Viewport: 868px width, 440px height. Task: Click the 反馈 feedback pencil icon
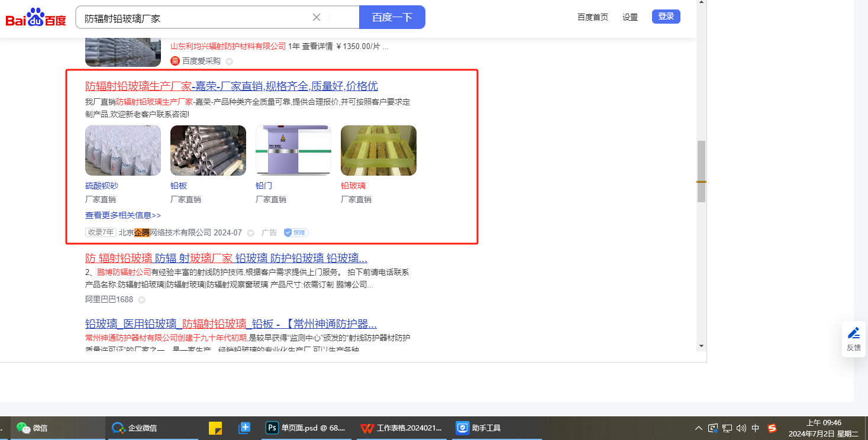coord(854,333)
